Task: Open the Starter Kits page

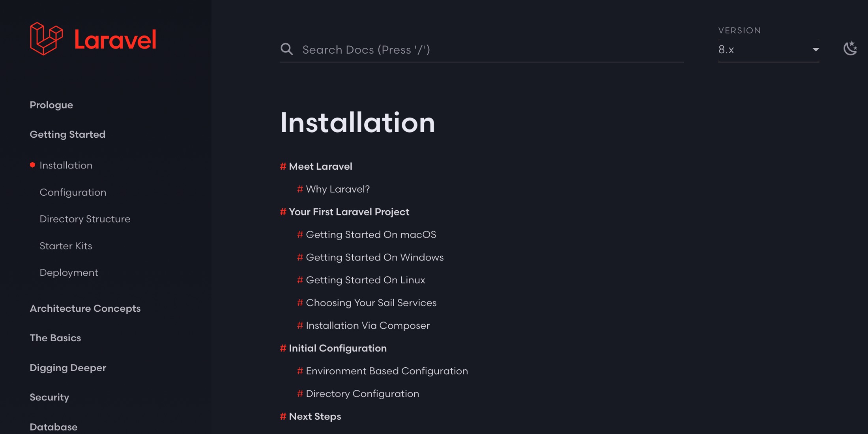Action: [66, 246]
